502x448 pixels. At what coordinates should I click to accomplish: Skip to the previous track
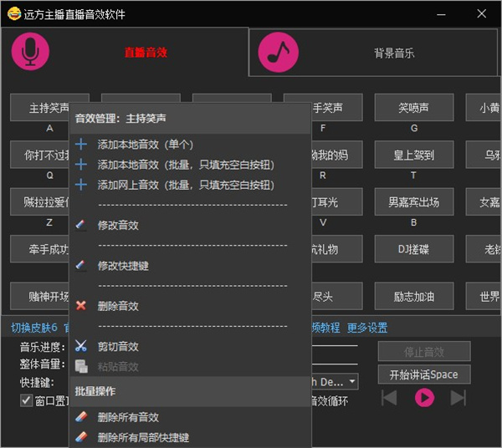[x=389, y=398]
